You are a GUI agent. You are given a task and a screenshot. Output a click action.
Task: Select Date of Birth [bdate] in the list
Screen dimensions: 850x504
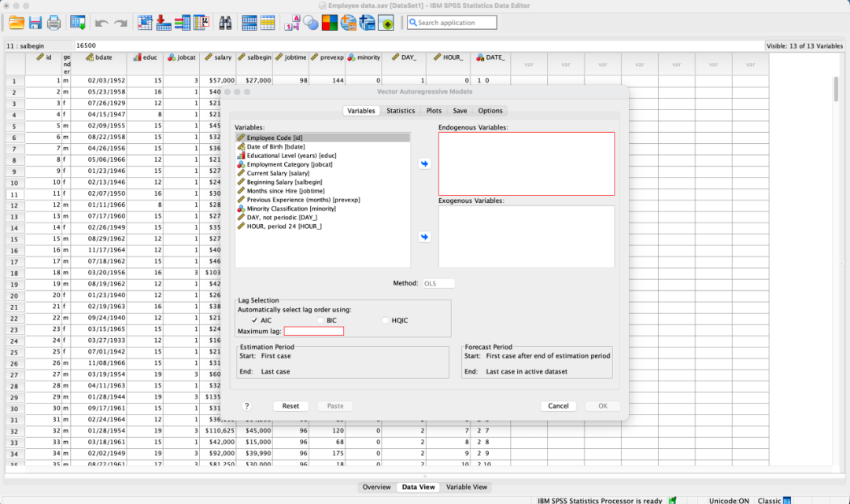tap(323, 147)
